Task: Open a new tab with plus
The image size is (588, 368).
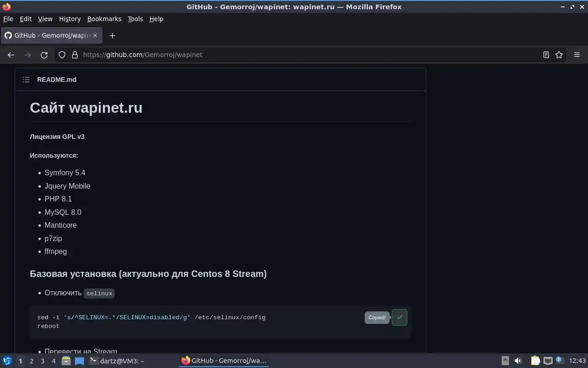Action: (112, 35)
